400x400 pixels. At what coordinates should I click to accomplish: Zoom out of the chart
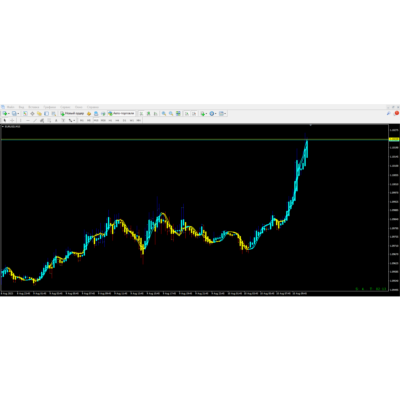[x=171, y=114]
